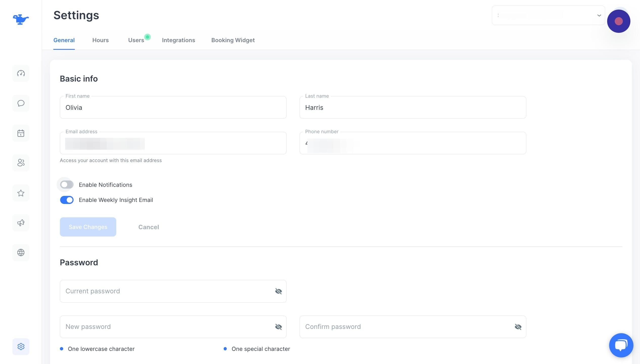640x364 pixels.
Task: Toggle the Enable Notifications switch
Action: [67, 185]
